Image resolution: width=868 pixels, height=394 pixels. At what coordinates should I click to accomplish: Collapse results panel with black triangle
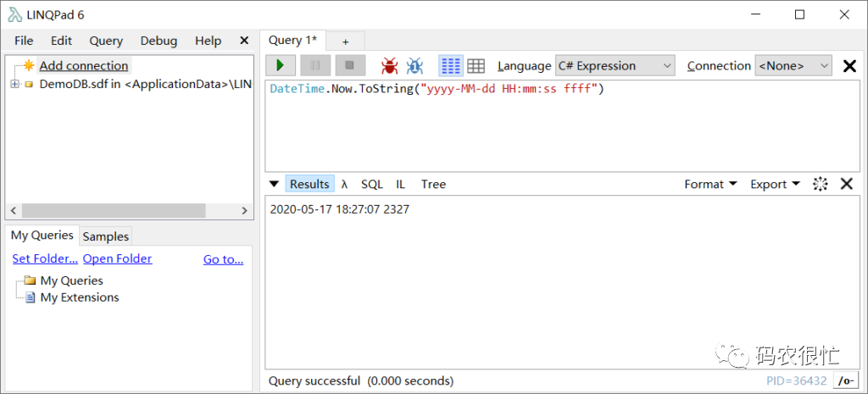(x=274, y=184)
